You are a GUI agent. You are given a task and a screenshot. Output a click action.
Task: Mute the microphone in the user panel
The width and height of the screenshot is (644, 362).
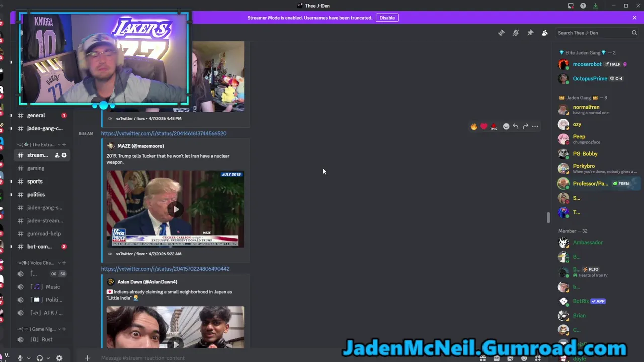click(20, 358)
